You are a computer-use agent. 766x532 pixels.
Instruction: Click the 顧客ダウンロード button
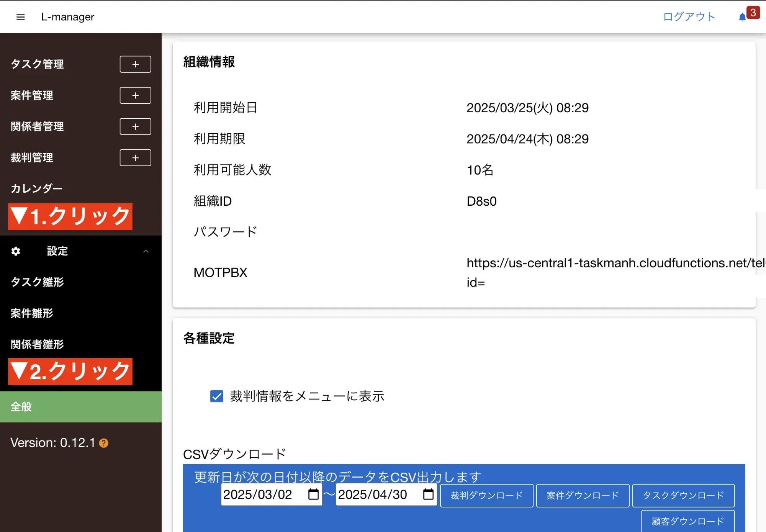tap(688, 521)
